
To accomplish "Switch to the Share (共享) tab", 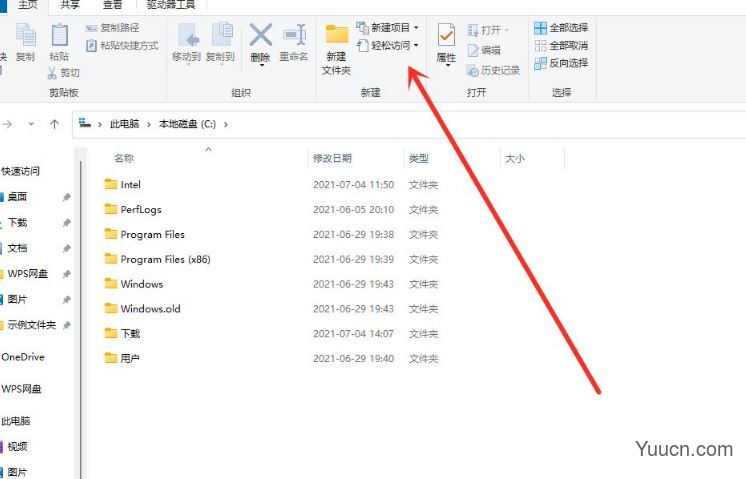I will [x=70, y=5].
